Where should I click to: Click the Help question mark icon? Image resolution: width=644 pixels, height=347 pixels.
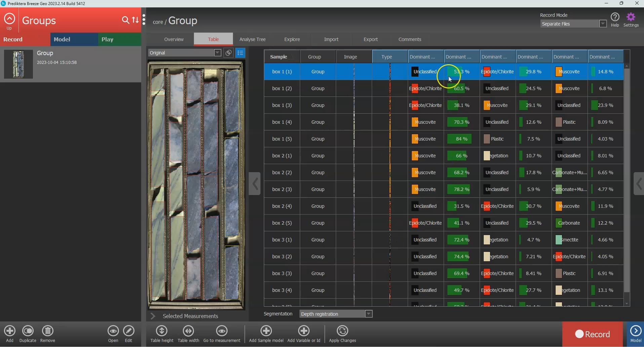pos(615,17)
